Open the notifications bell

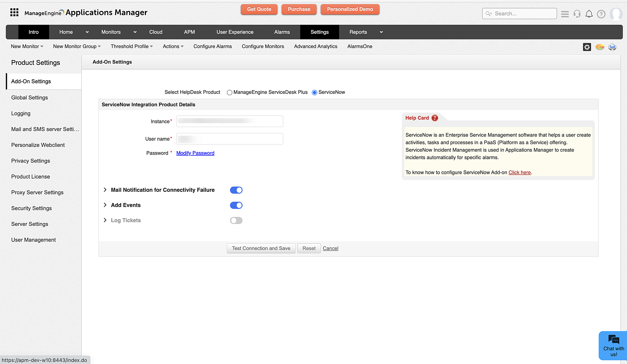click(x=589, y=14)
